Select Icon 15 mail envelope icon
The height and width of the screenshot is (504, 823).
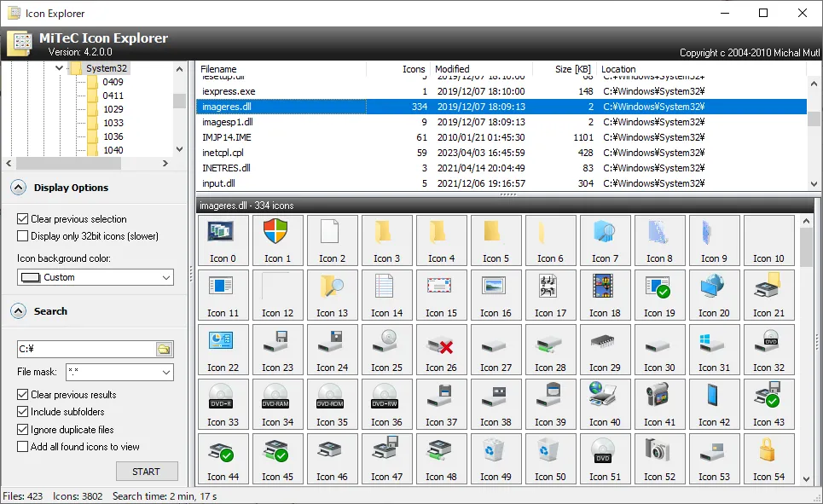442,295
